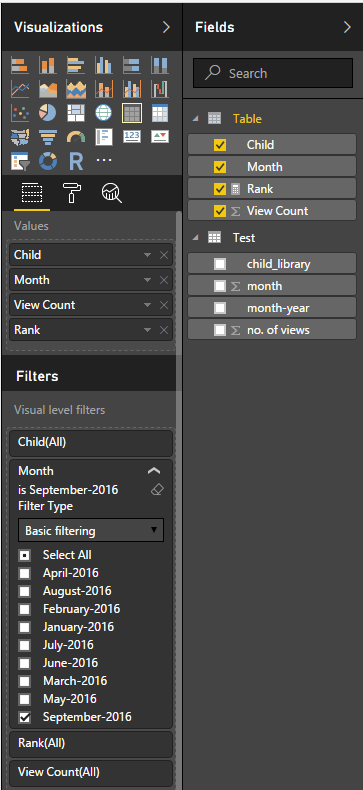Select the area chart visualization
Viewport: 363px width, 790px height.
[48, 89]
